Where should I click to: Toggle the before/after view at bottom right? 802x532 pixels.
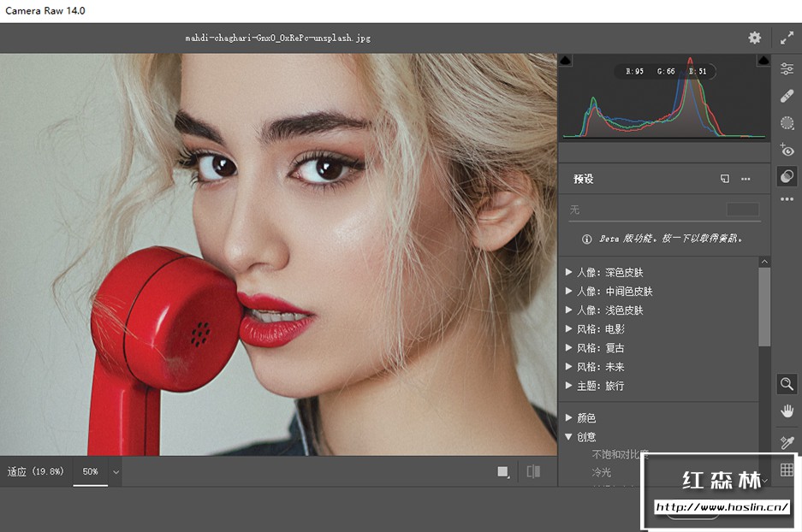[532, 471]
